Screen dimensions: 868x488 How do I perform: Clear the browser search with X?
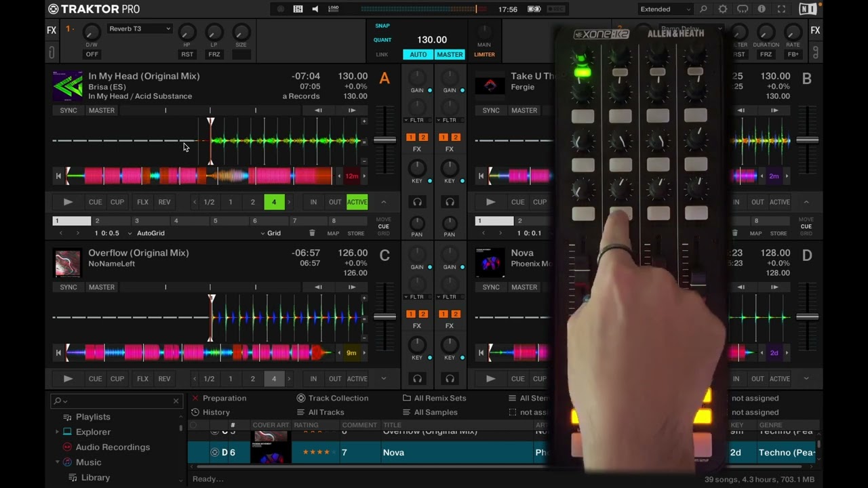click(x=176, y=401)
